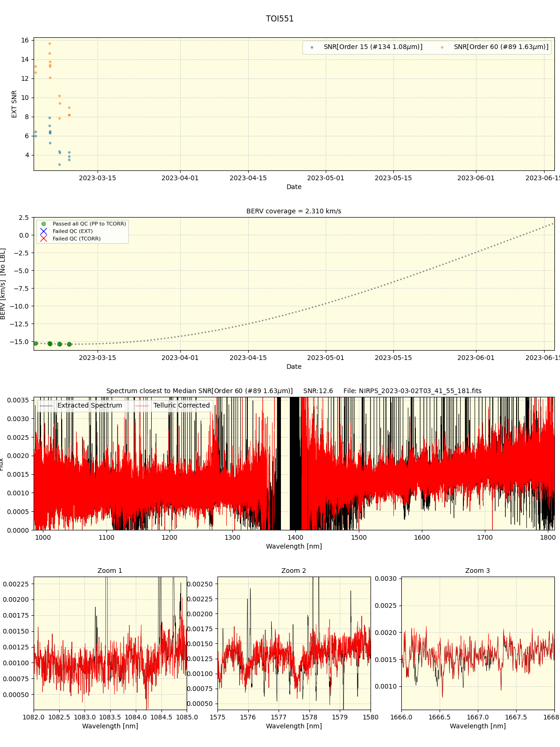Click the 2023-03-15 tick on the SNR plot

pyautogui.click(x=97, y=178)
